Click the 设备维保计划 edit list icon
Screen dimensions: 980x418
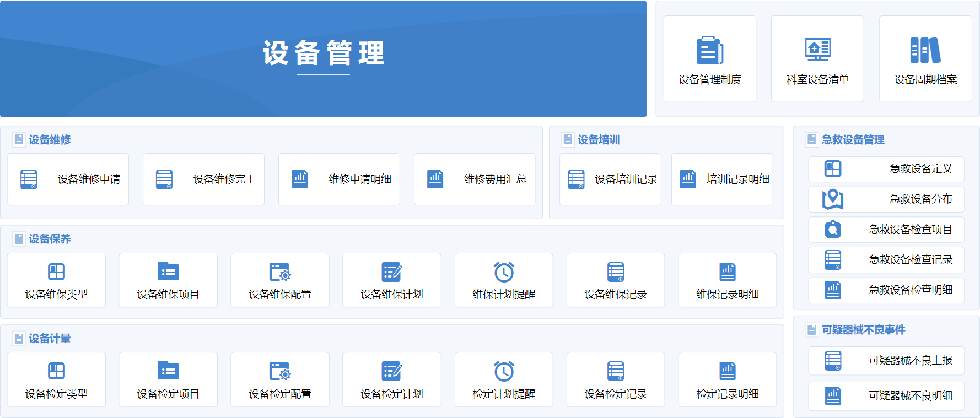pos(392,272)
